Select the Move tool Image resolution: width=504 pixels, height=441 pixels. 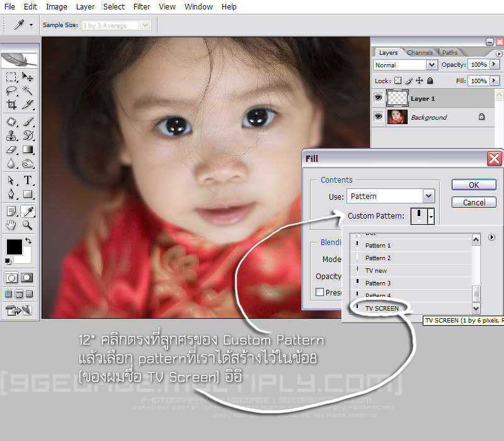tap(28, 77)
